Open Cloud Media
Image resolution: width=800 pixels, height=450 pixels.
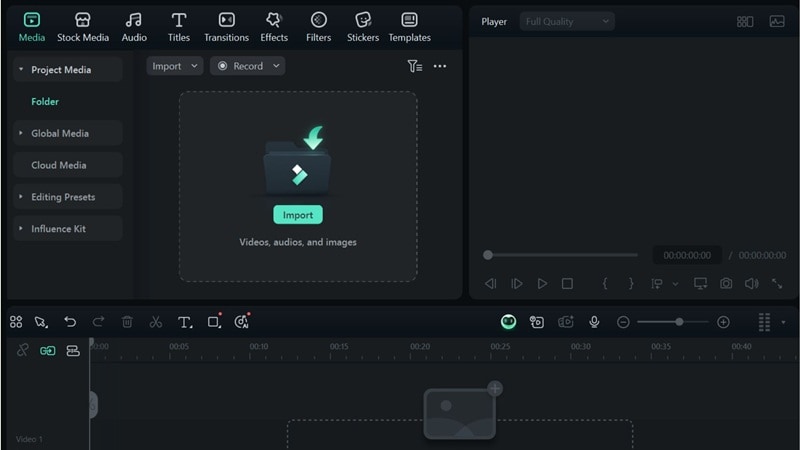click(x=67, y=165)
